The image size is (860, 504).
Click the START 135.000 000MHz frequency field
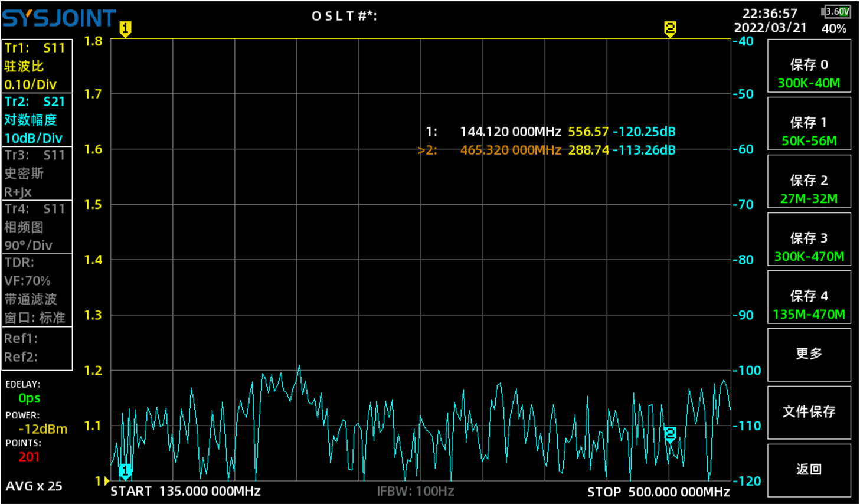(x=186, y=492)
